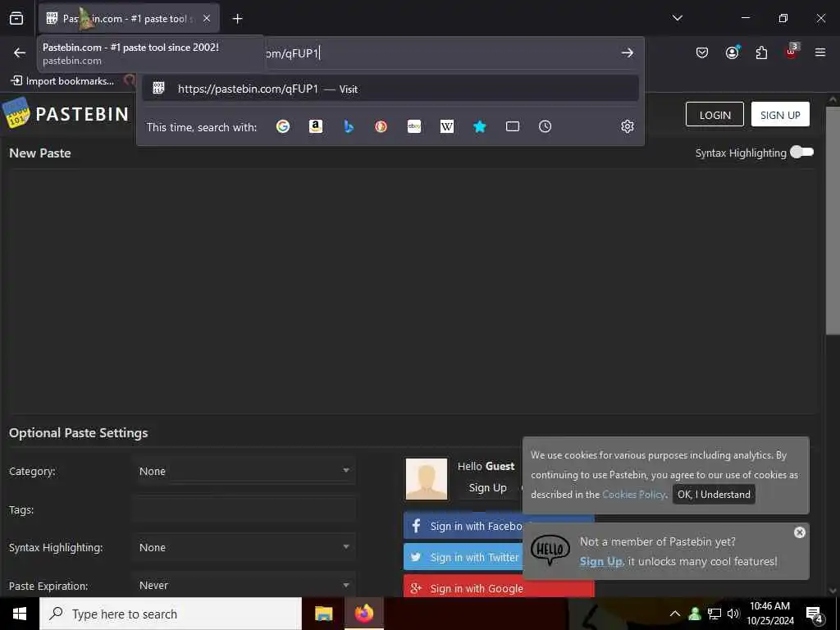
Task: Click OK, I Understand on cookie notice
Action: point(714,495)
